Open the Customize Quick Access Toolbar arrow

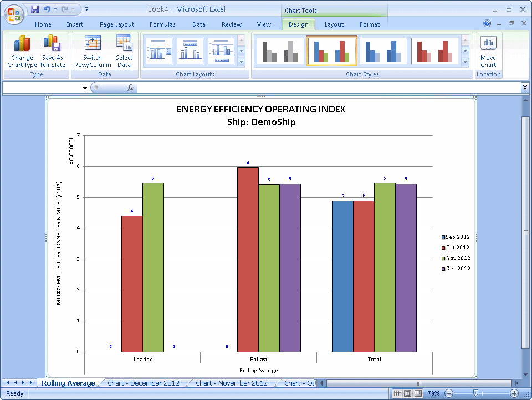click(x=86, y=9)
